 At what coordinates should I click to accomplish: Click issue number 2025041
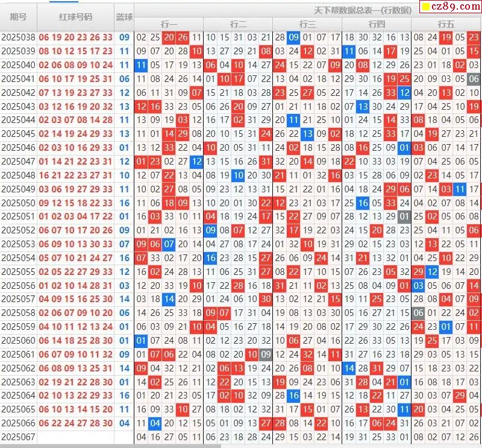coord(19,79)
